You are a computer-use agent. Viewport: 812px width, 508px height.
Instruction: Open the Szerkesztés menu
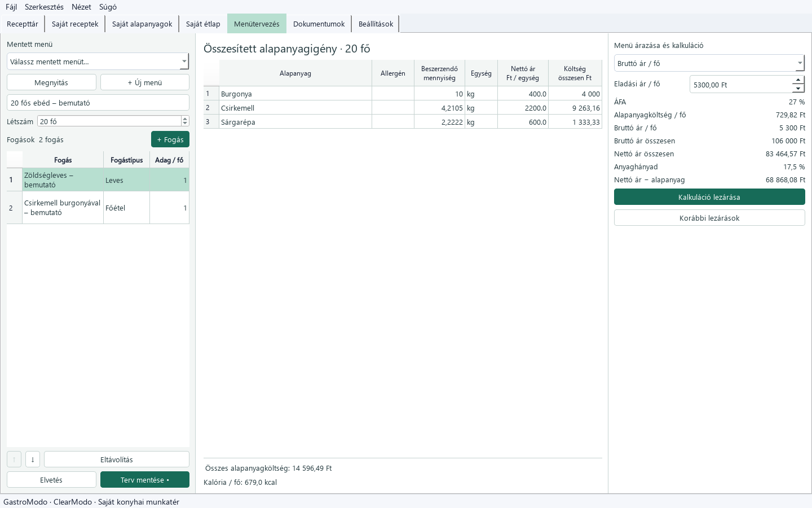pyautogui.click(x=44, y=7)
